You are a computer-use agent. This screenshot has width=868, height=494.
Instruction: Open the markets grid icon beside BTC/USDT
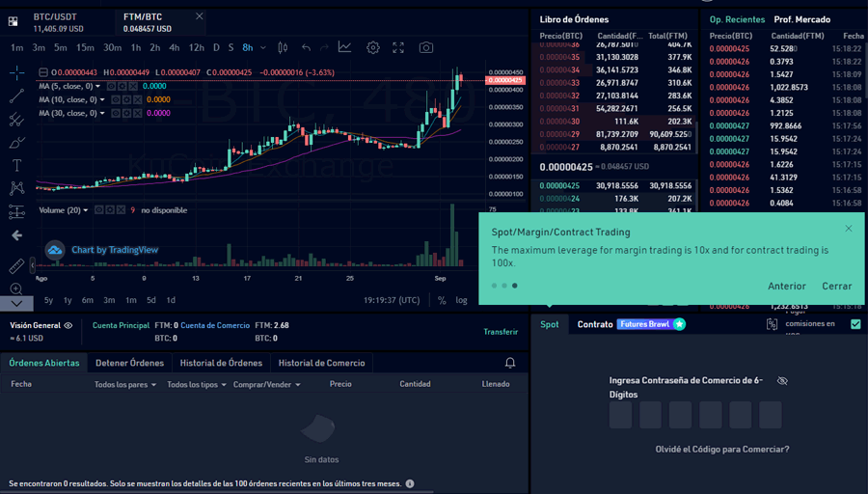click(x=14, y=21)
